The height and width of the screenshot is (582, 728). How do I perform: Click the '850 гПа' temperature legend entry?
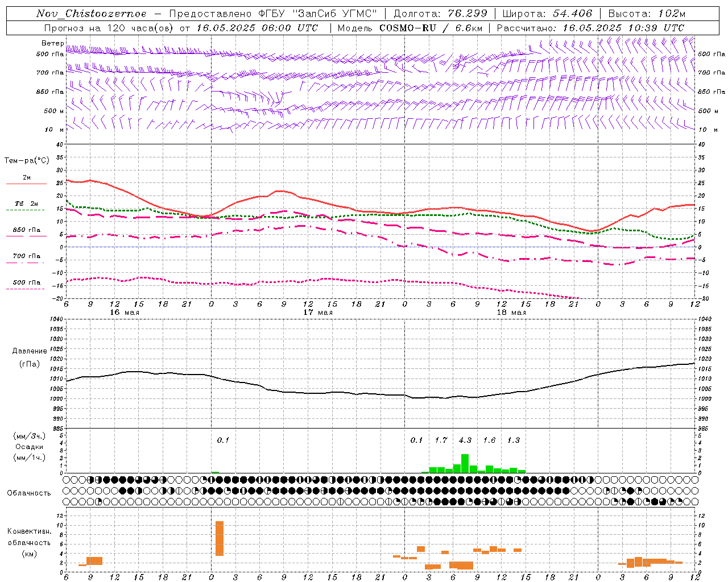26,230
